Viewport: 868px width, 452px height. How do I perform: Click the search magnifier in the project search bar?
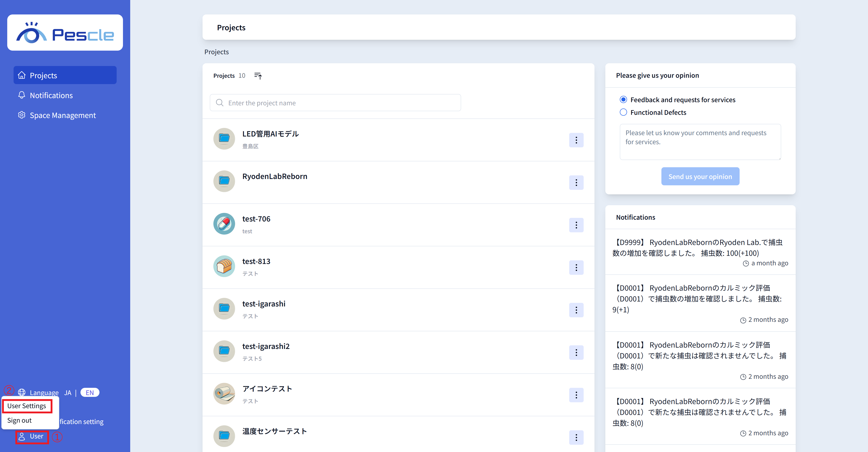220,103
